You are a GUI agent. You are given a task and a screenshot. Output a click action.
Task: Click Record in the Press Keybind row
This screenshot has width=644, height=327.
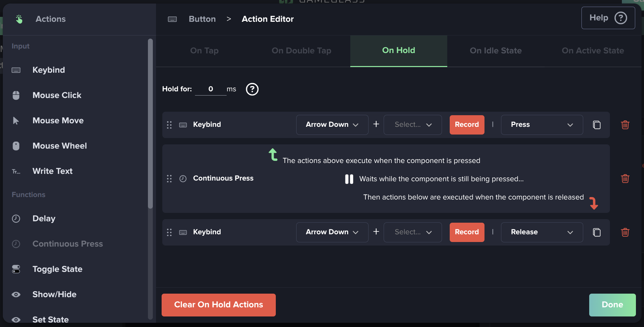pyautogui.click(x=467, y=125)
